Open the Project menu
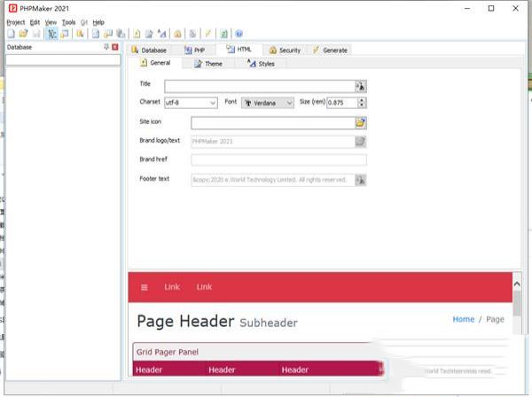 click(16, 21)
